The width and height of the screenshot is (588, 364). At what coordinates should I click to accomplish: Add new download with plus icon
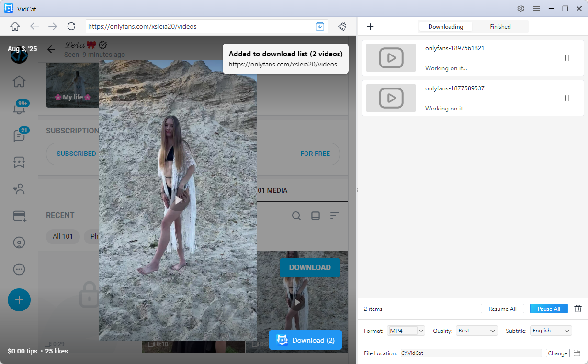370,27
